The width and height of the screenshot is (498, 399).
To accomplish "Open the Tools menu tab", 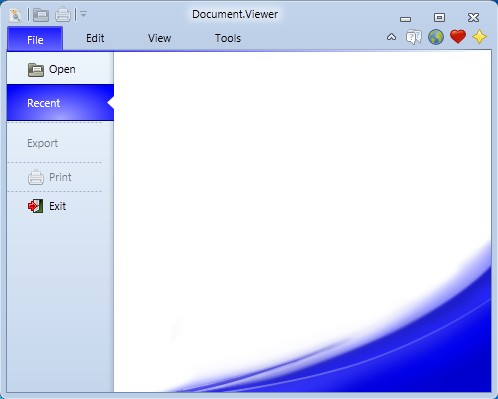I will 228,38.
